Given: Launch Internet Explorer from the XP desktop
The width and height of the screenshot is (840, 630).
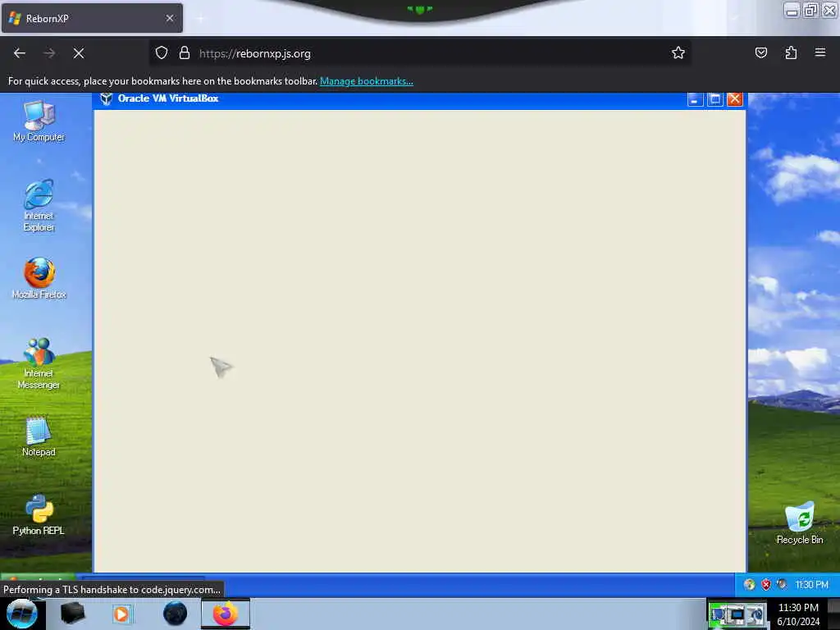Looking at the screenshot, I should click(x=39, y=206).
